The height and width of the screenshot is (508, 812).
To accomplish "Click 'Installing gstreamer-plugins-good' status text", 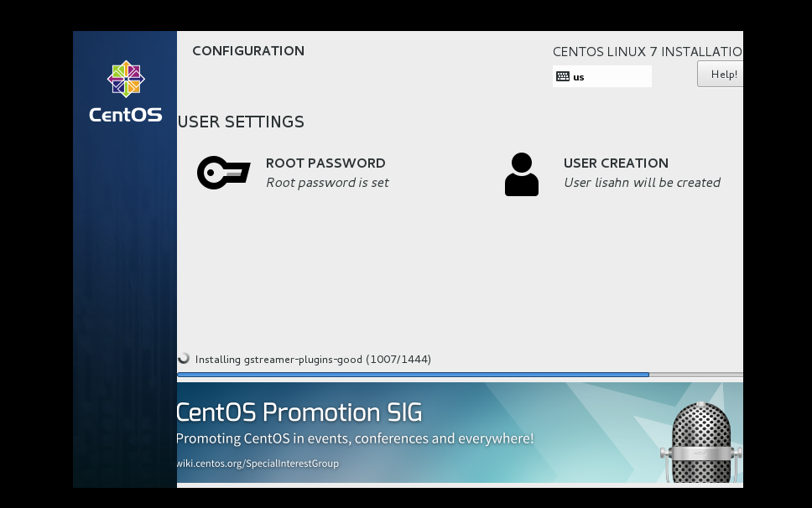I will click(313, 359).
